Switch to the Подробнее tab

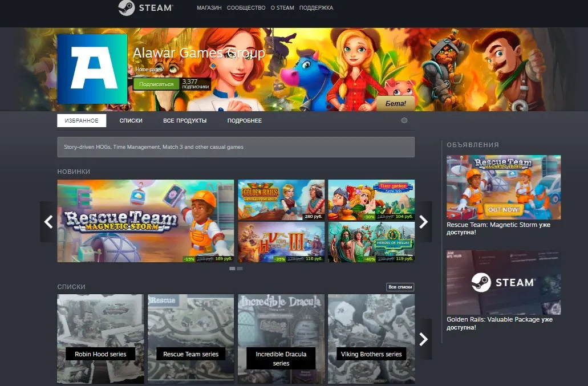245,121
